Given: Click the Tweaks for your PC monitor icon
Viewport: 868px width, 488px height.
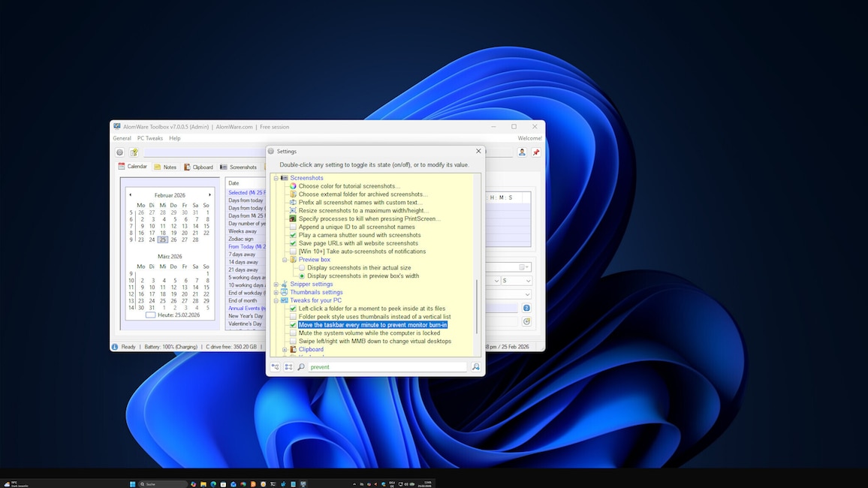Looking at the screenshot, I should [284, 300].
